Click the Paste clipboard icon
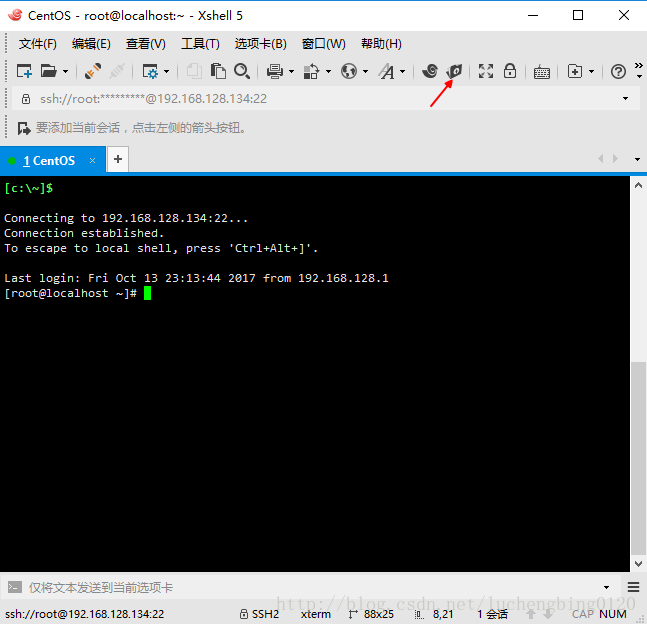Viewport: 647px width, 624px height. pos(218,71)
